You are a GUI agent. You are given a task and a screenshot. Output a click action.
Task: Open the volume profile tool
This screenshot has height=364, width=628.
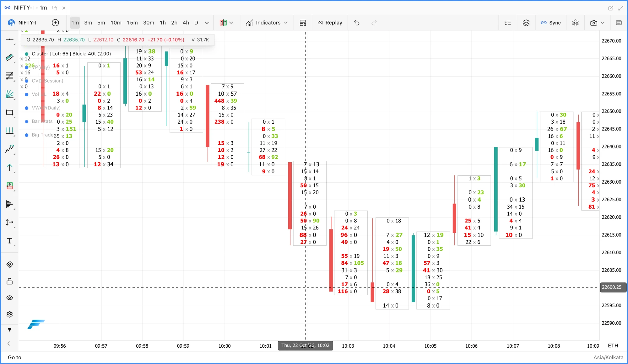click(x=10, y=204)
